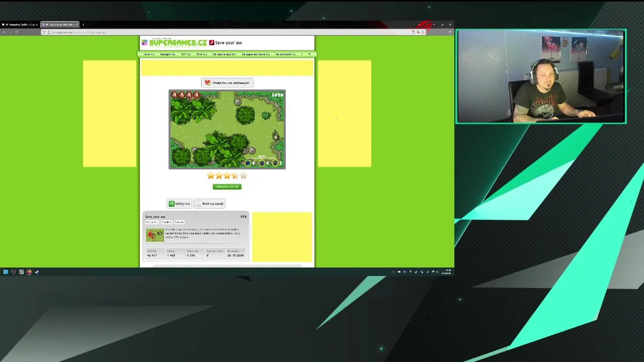Click the second tag under Save your ass
Image resolution: width=644 pixels, height=362 pixels.
tap(167, 222)
